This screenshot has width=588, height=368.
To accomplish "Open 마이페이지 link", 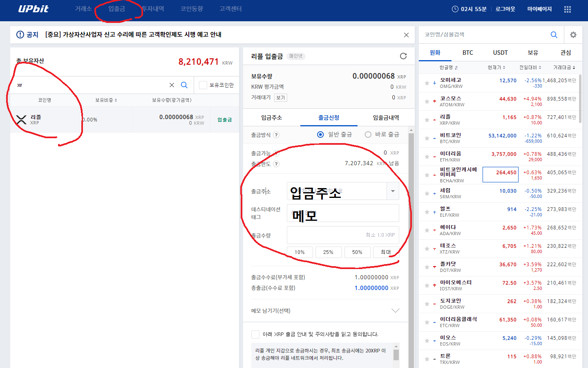I will coord(539,9).
